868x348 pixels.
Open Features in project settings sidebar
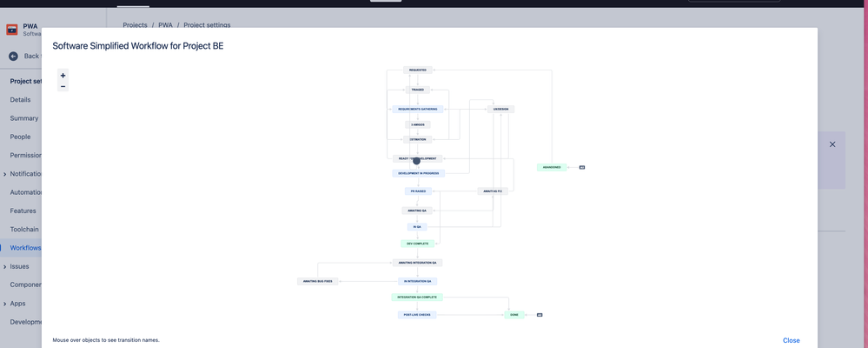pos(23,211)
